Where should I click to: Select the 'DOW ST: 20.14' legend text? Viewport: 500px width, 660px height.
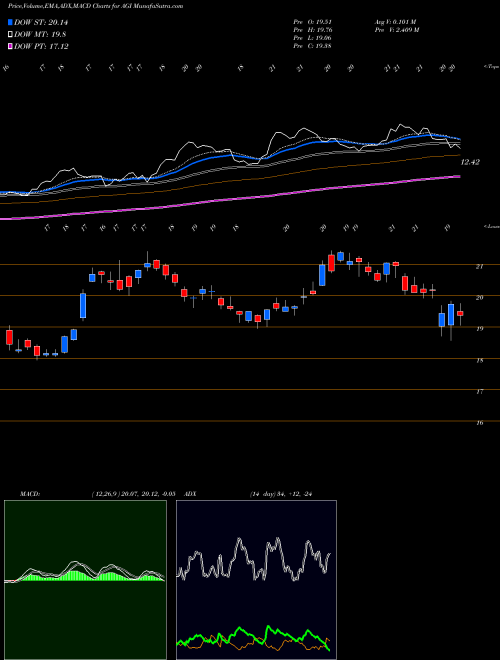41,23
